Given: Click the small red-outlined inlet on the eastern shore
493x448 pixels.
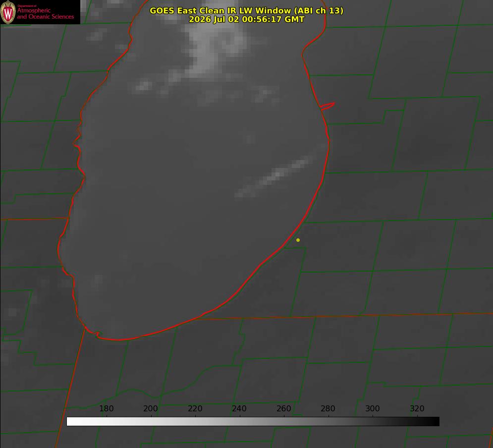Looking at the screenshot, I should coord(328,106).
